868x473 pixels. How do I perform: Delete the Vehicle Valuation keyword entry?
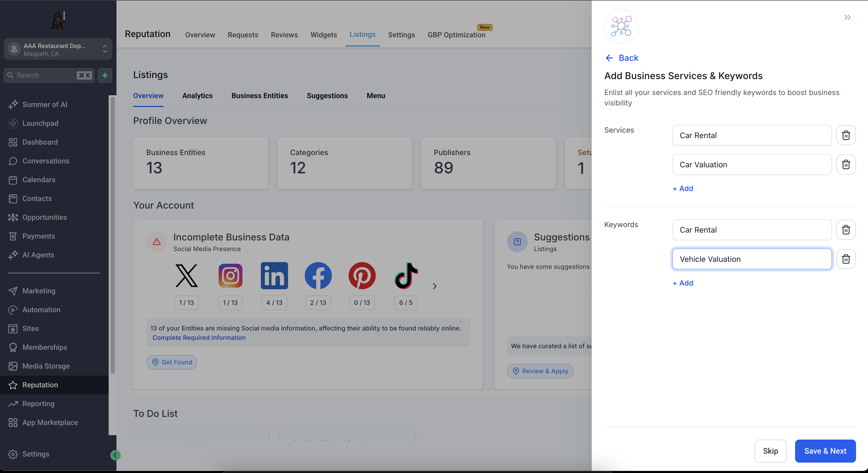[x=846, y=259]
